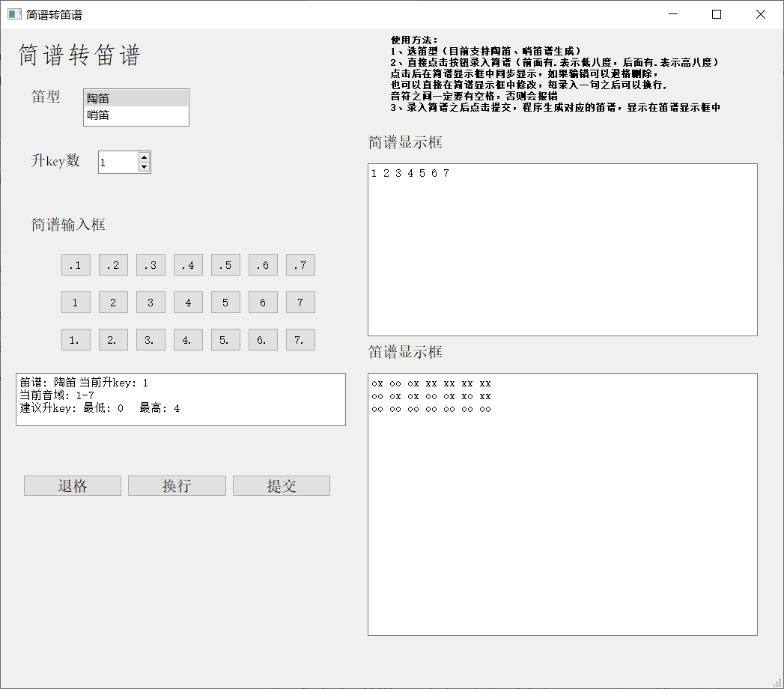Click inside the 笛谱显示框 display area

(562, 502)
